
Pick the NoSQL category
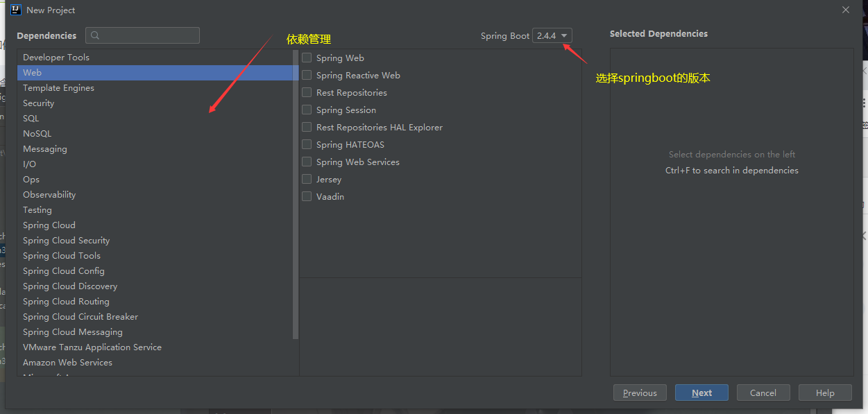[x=155, y=134]
